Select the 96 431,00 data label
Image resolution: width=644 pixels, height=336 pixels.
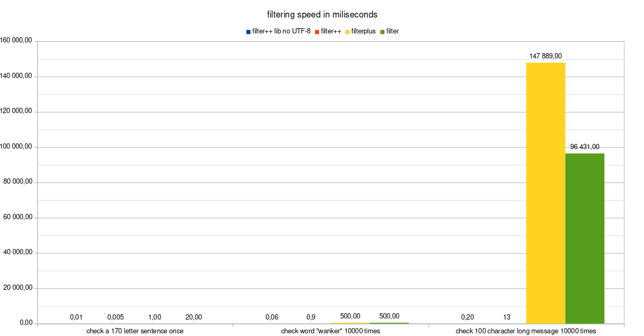point(585,147)
